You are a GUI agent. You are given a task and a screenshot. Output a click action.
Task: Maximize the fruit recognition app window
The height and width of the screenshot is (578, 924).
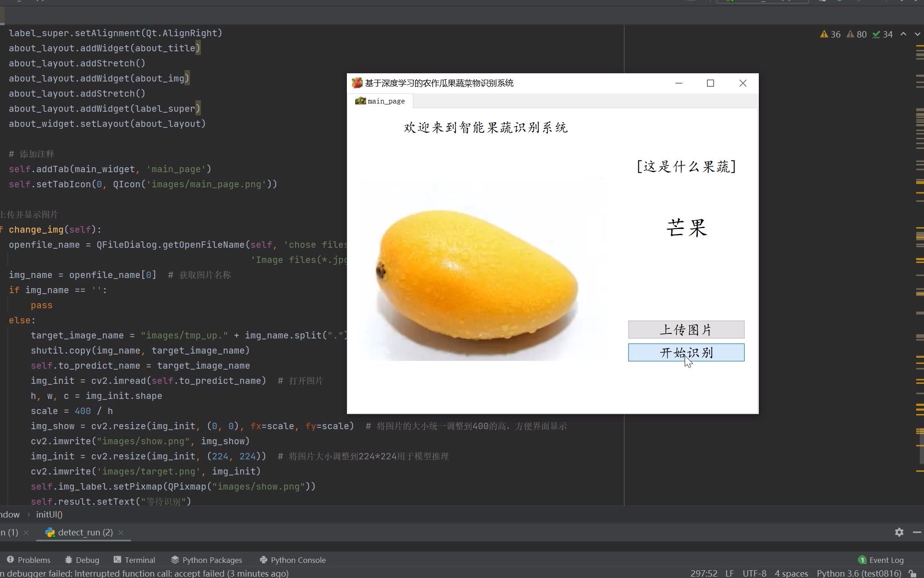(x=710, y=83)
